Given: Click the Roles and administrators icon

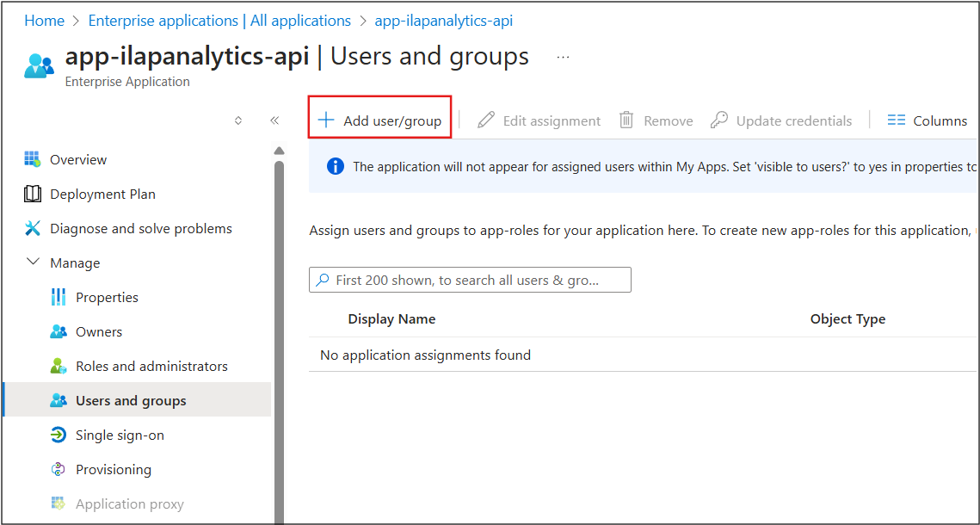Looking at the screenshot, I should pos(59,367).
